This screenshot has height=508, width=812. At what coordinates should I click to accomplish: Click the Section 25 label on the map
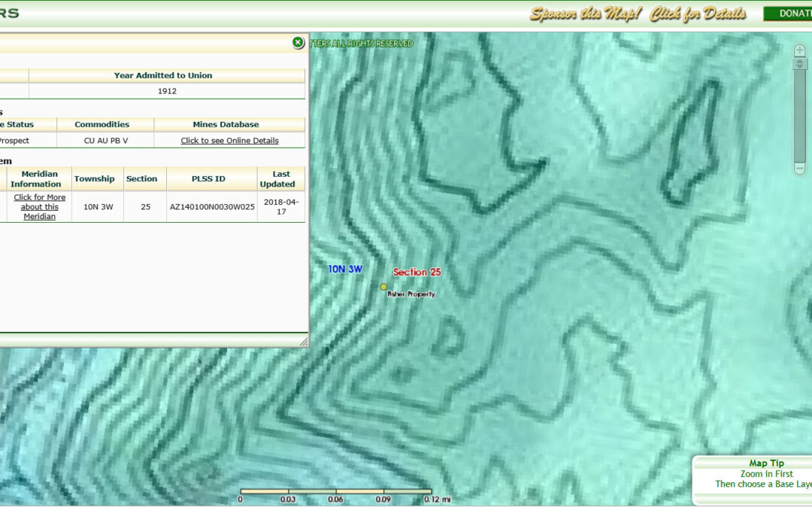[x=417, y=272]
